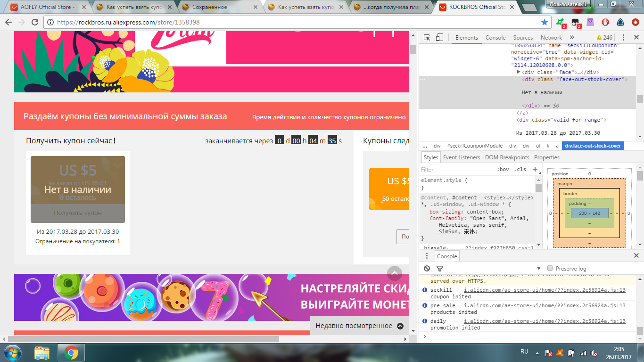Click the browser address bar URL
Screen dimensions: 644x362
click(128, 22)
